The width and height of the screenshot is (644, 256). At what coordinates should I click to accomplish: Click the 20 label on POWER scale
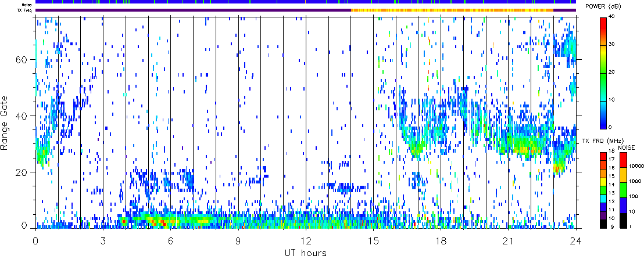pyautogui.click(x=612, y=72)
